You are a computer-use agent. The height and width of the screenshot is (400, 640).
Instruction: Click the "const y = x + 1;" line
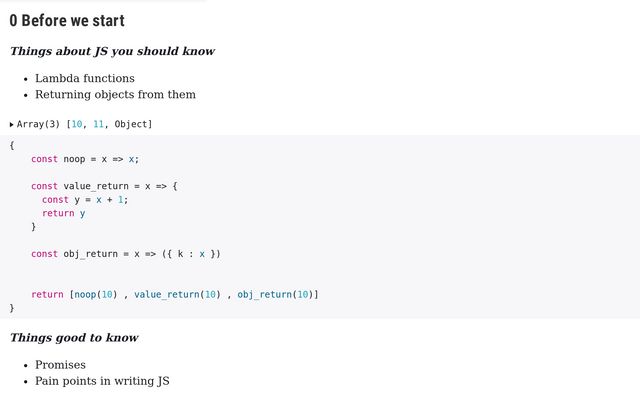85,199
